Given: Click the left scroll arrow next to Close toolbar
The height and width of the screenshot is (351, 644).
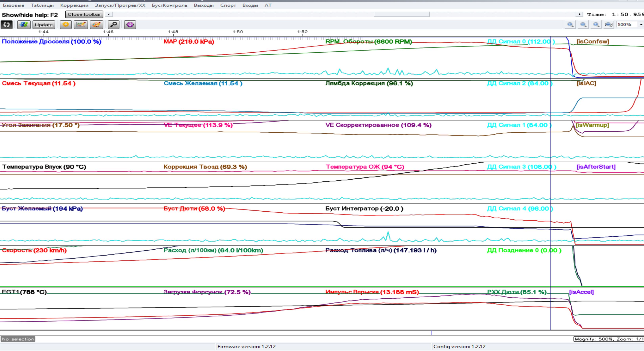Looking at the screenshot, I should (109, 14).
